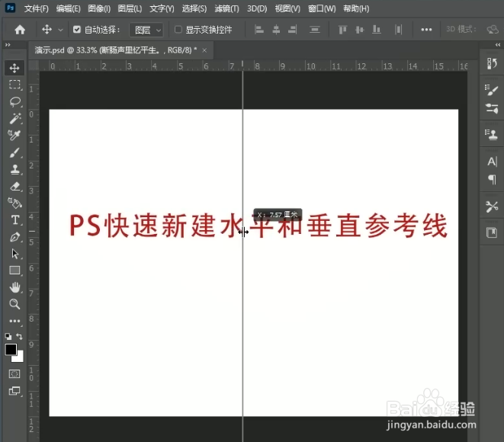
Task: Open the History panel icon
Action: click(492, 63)
